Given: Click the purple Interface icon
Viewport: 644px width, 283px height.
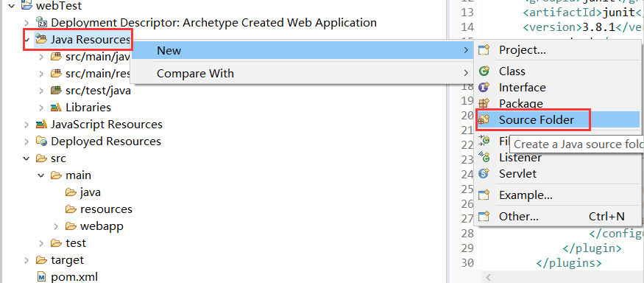Looking at the screenshot, I should pyautogui.click(x=484, y=87).
